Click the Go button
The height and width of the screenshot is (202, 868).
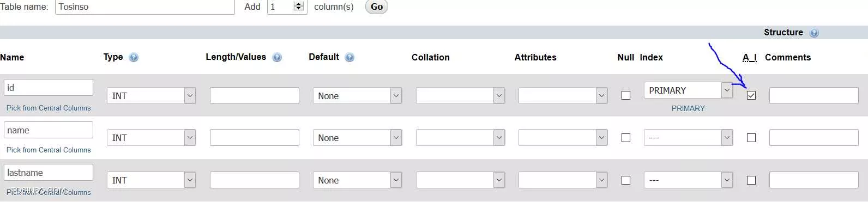click(377, 7)
